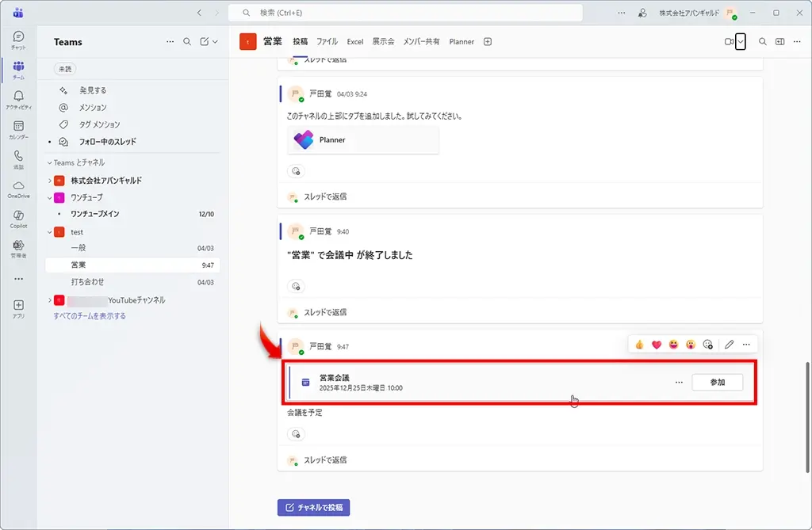Viewport: 812px width, 530px height.
Task: Collapse the Teams とチャネル section
Action: [49, 162]
